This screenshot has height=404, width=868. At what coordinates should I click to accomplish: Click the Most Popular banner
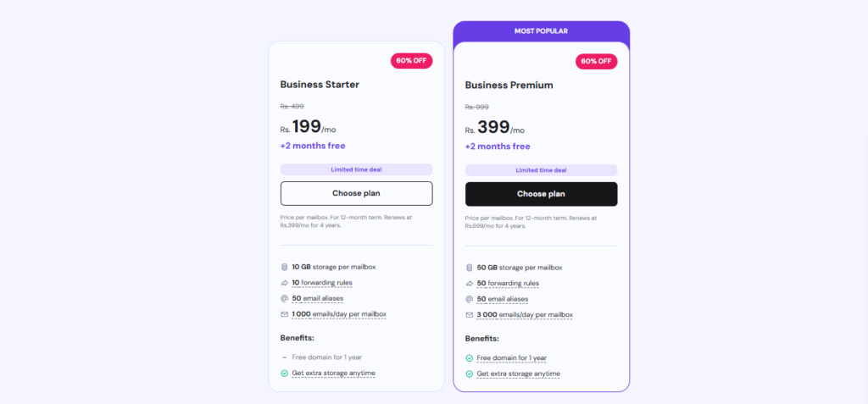[x=541, y=31]
